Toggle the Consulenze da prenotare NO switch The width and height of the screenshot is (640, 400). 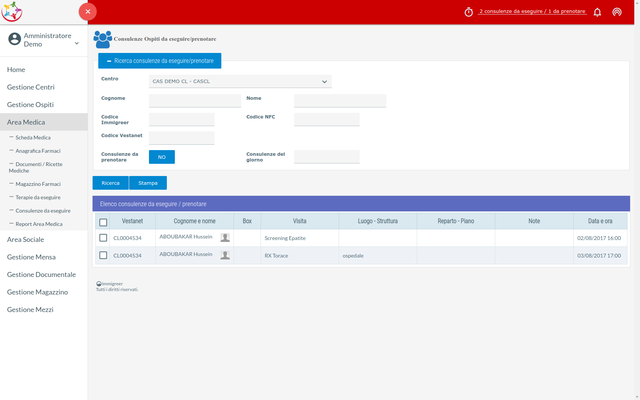coord(162,157)
